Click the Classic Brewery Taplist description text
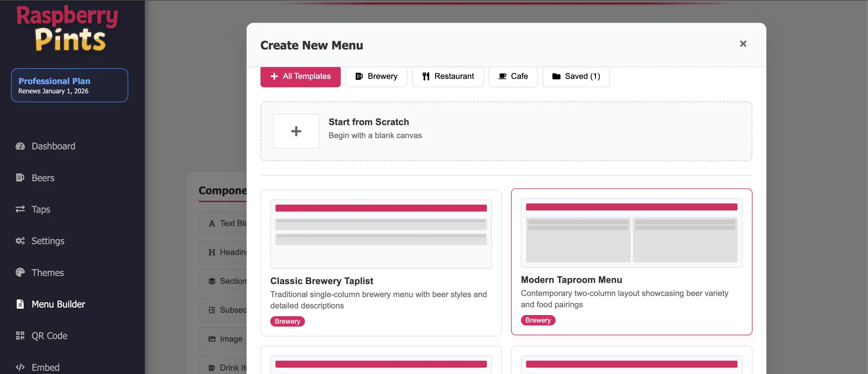This screenshot has height=374, width=868. [x=378, y=300]
